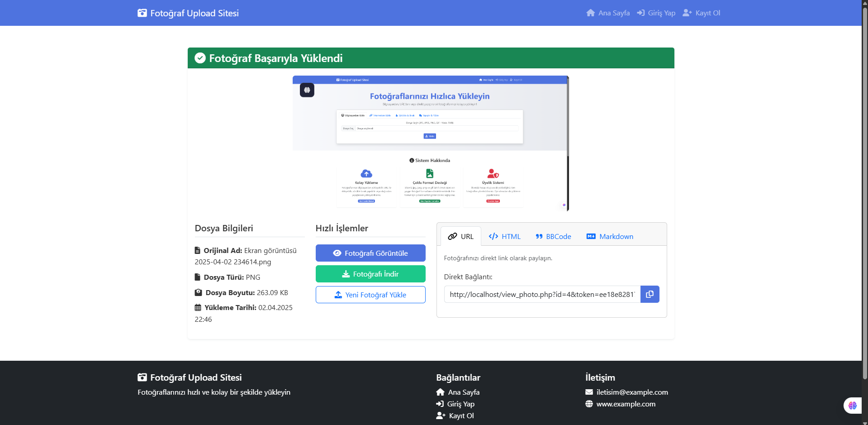Viewport: 868px width, 425px height.
Task: Select the URL tab
Action: 460,236
